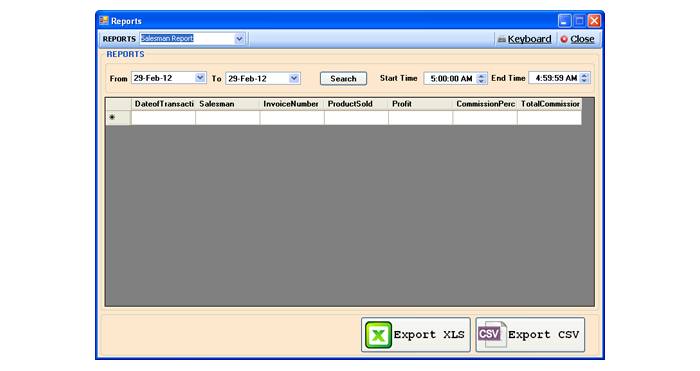Click the green Excel icon for Export XLS
Image resolution: width=700 pixels, height=371 pixels.
click(379, 335)
